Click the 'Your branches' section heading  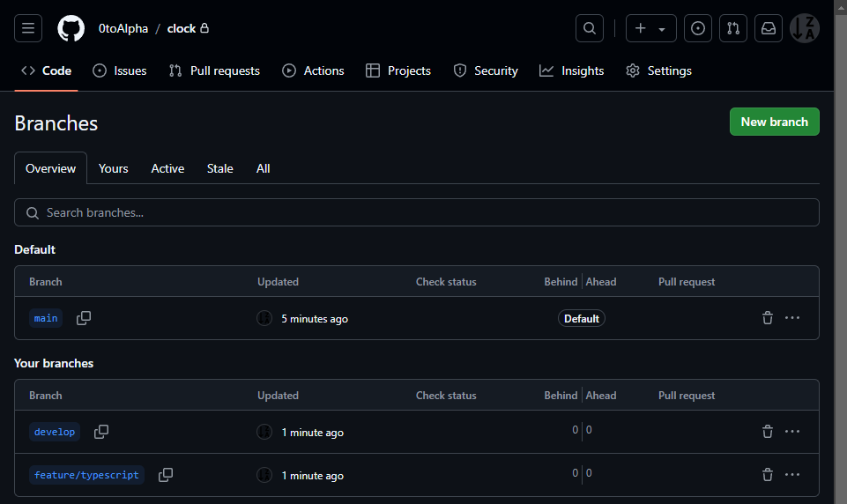pyautogui.click(x=54, y=363)
